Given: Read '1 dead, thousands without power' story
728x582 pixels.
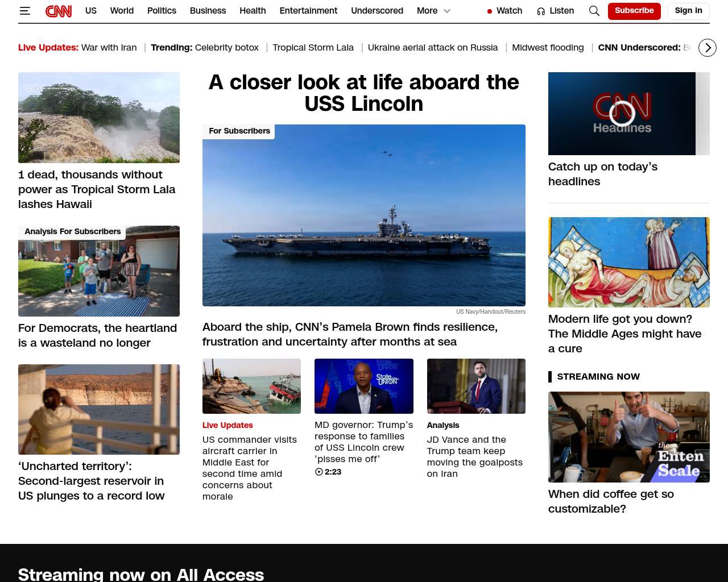Looking at the screenshot, I should 97,189.
